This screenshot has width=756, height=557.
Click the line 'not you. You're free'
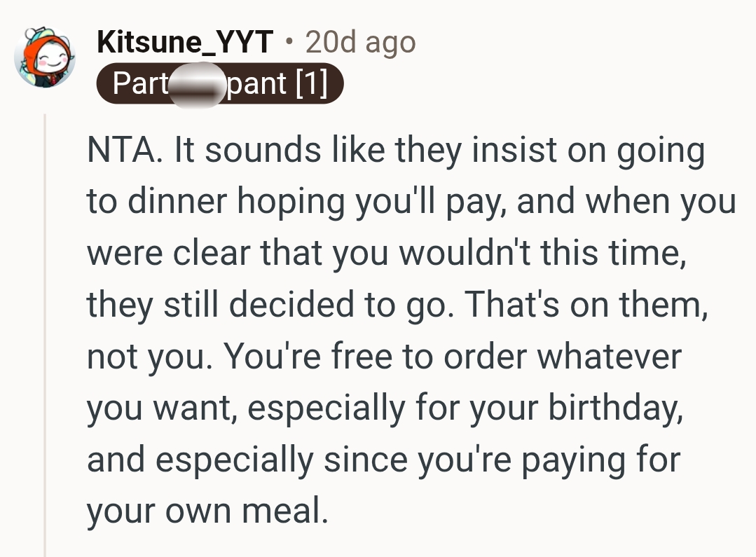tap(383, 357)
